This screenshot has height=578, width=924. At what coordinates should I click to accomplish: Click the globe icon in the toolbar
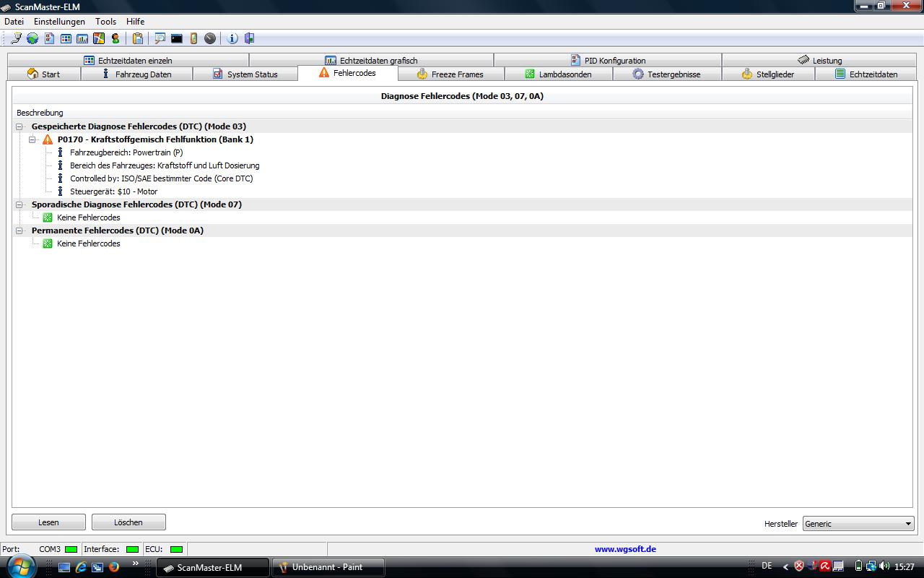tap(32, 38)
